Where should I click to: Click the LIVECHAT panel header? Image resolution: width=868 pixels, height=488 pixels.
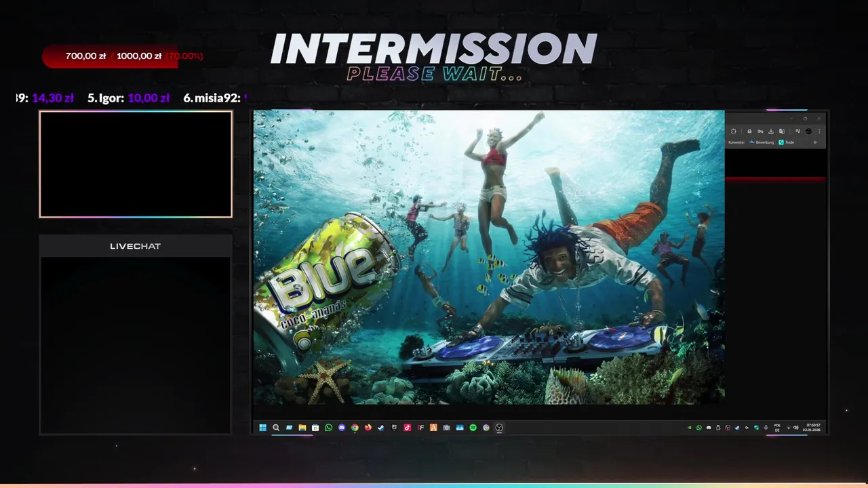pyautogui.click(x=136, y=246)
